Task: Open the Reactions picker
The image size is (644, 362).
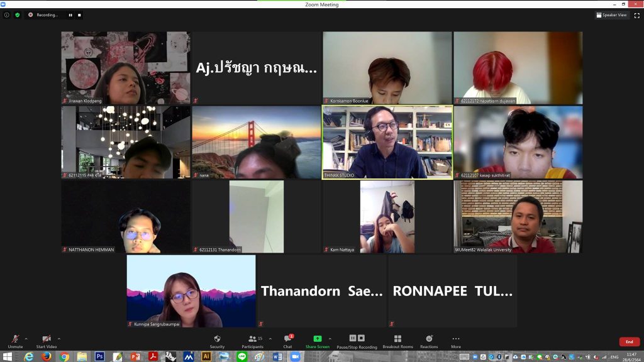Action: pos(429,341)
